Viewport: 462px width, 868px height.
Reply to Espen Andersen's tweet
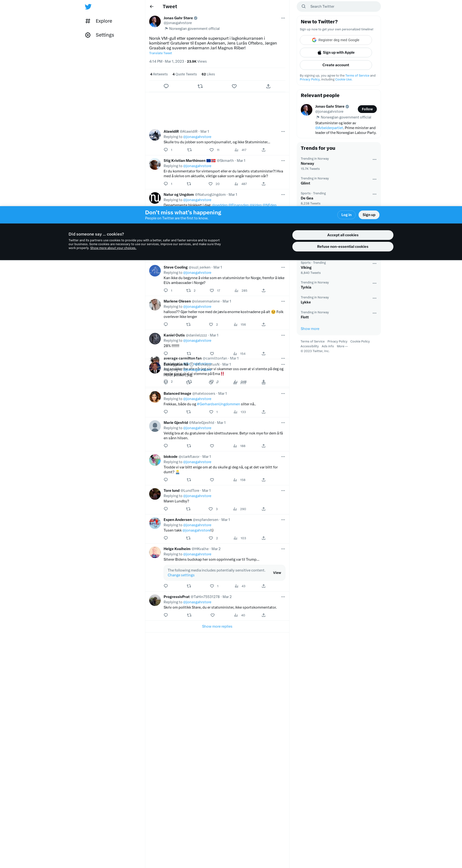[x=166, y=538]
